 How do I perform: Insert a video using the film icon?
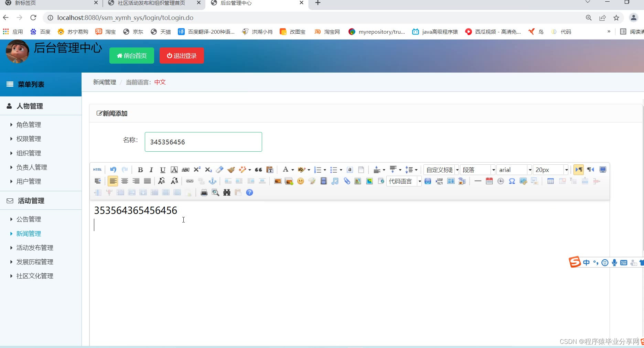click(x=323, y=181)
